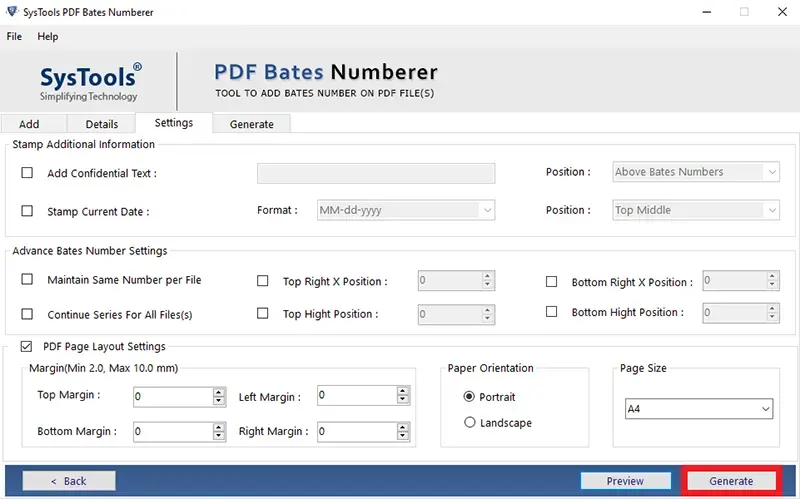Click the confidential text input field
This screenshot has width=800, height=499.
coord(376,173)
